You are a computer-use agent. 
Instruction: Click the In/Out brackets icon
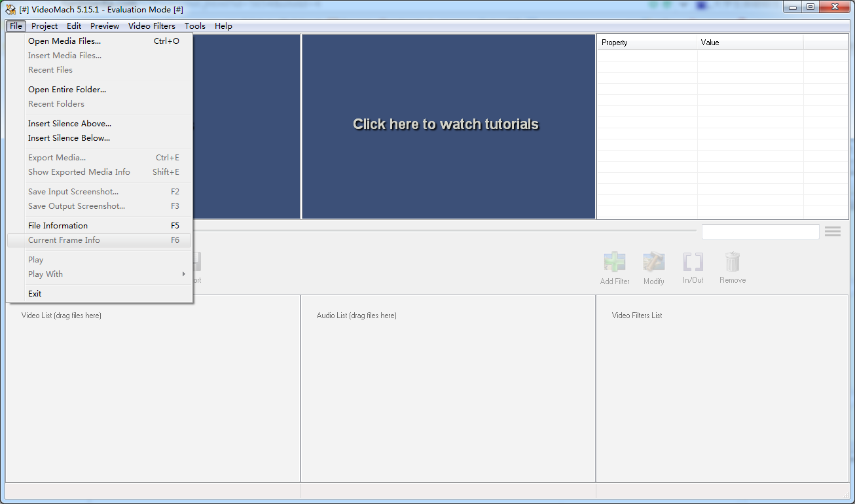(x=693, y=262)
